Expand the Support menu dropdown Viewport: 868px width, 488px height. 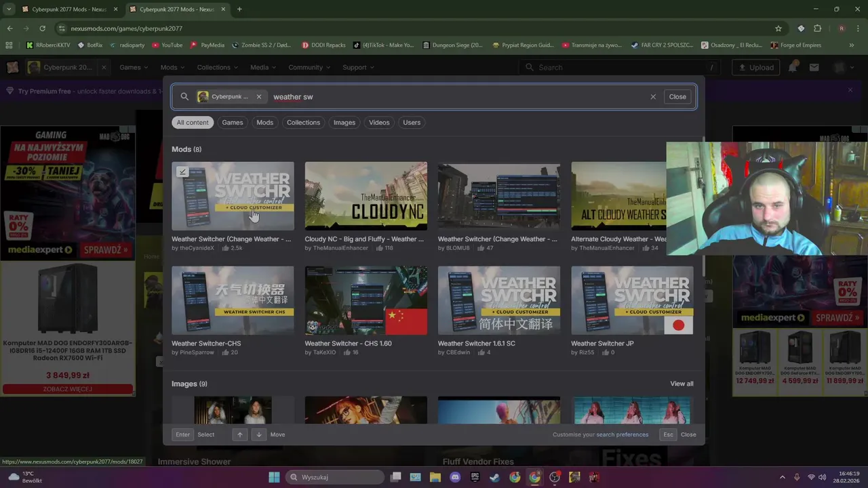[358, 67]
